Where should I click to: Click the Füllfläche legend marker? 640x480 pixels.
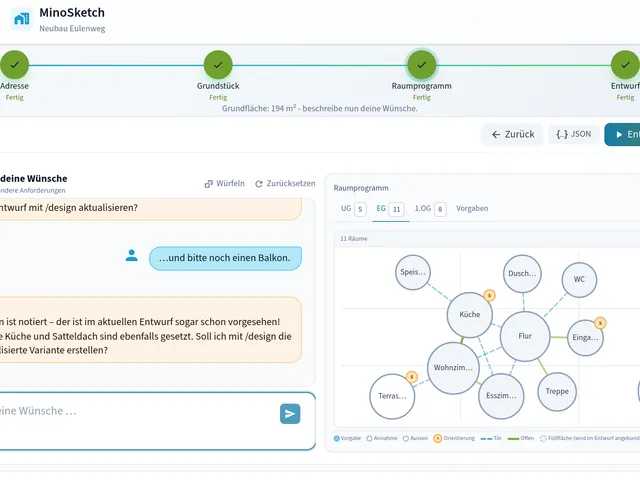pyautogui.click(x=543, y=438)
